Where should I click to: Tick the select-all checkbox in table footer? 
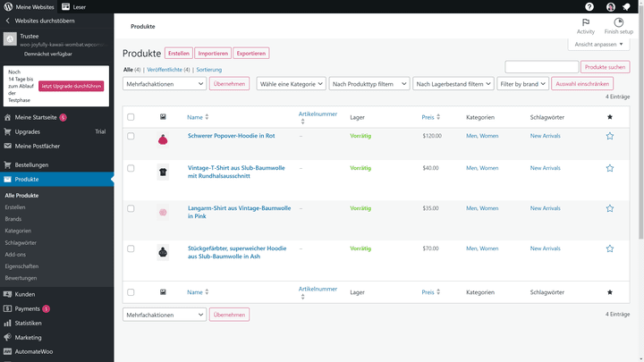[131, 292]
